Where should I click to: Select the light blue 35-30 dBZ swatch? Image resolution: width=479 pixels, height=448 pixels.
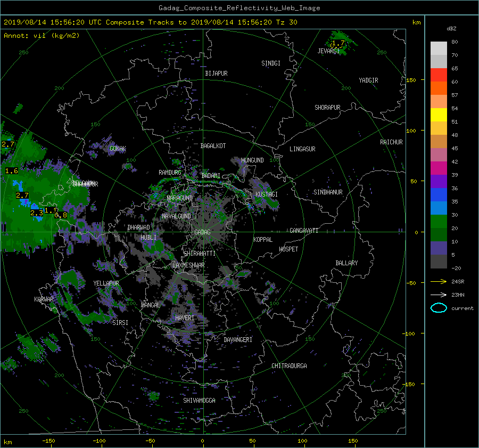coord(439,208)
